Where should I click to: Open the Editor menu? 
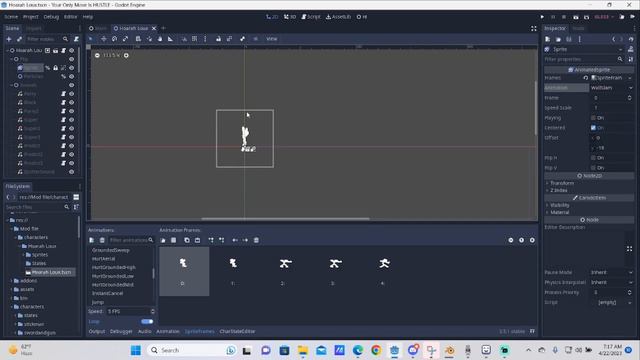pos(70,17)
